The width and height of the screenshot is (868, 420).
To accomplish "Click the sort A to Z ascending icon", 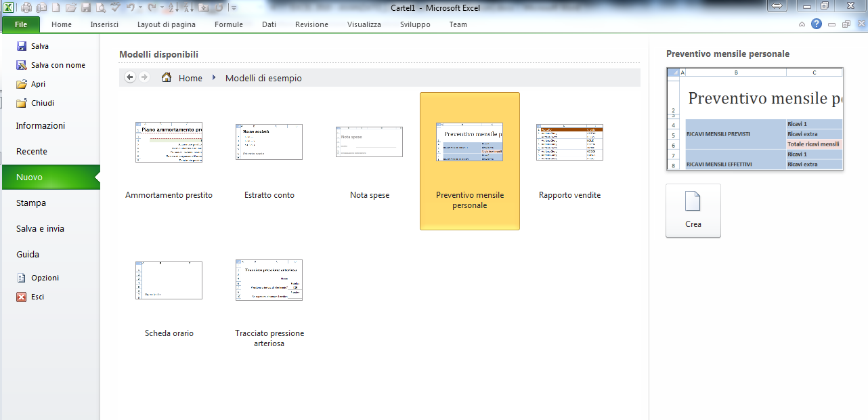I will click(x=173, y=7).
